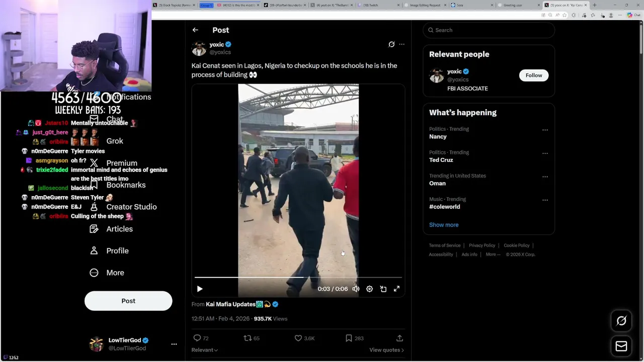Seek on the video progress bar
This screenshot has width=644, height=362.
[x=298, y=277]
